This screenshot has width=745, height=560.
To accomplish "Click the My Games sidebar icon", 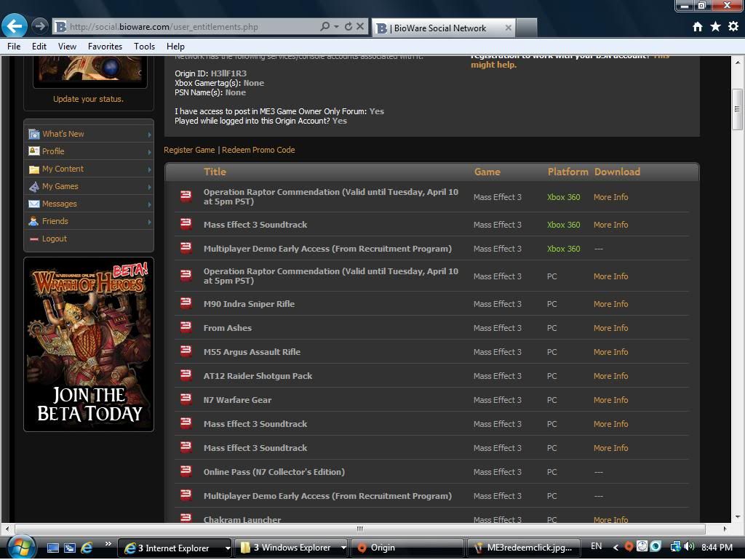I will click(34, 186).
